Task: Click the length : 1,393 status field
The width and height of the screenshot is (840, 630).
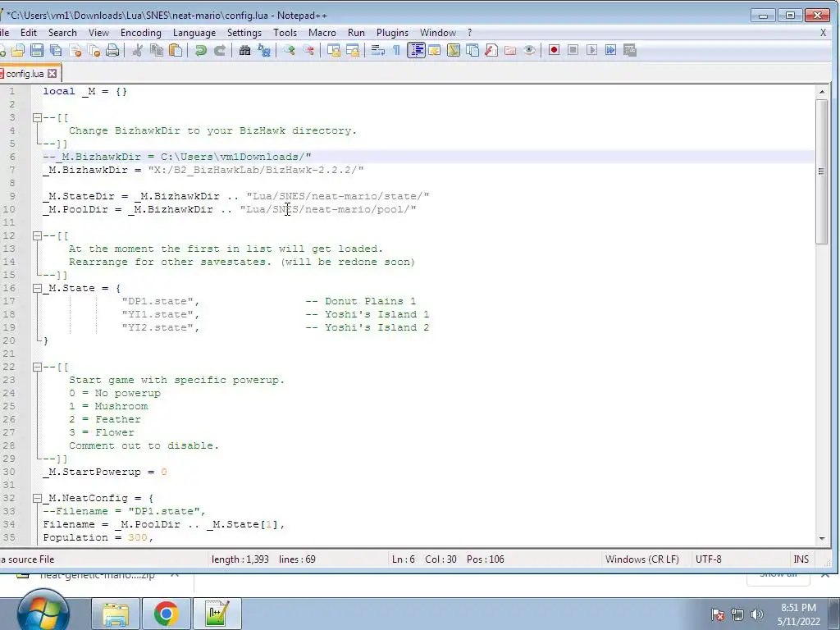Action: click(x=240, y=559)
